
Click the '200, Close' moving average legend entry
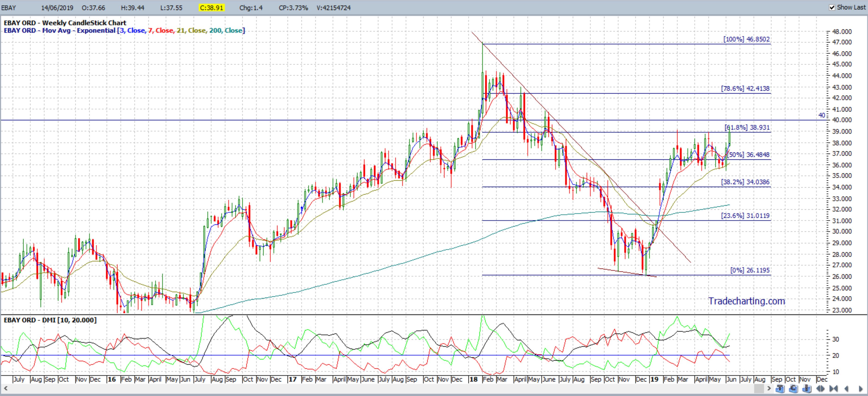[x=226, y=31]
